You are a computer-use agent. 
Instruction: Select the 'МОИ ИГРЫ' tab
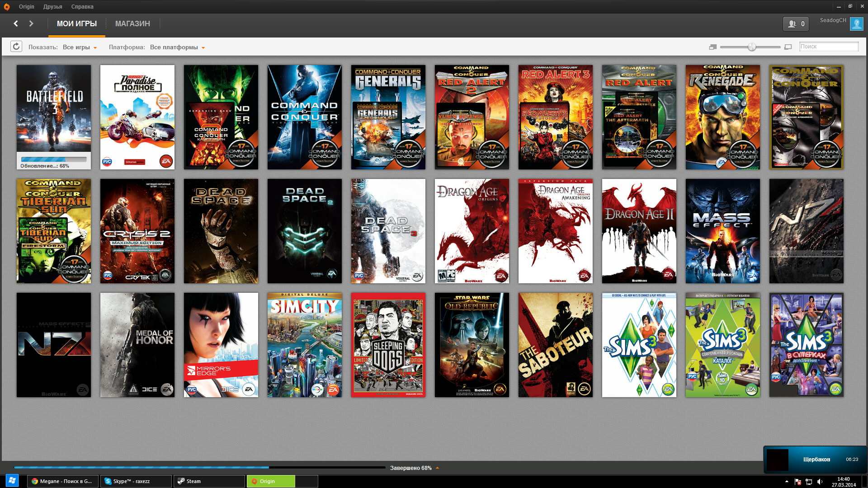coord(77,23)
